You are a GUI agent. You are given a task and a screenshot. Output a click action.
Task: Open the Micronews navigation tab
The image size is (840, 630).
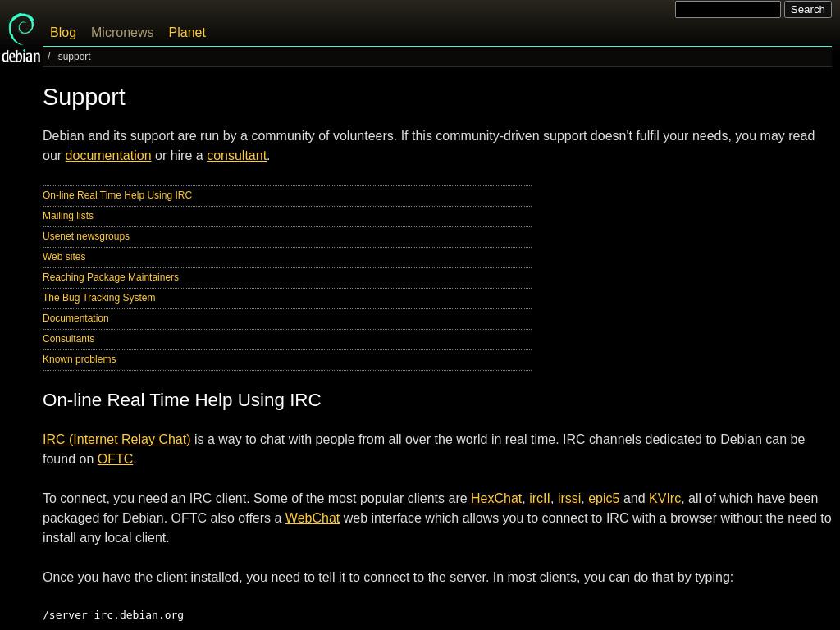pos(122,32)
